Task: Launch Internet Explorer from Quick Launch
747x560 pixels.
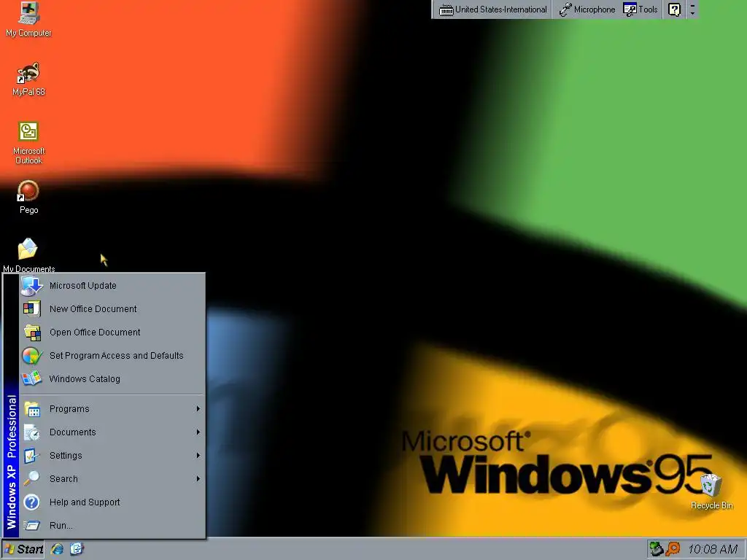Action: point(57,549)
